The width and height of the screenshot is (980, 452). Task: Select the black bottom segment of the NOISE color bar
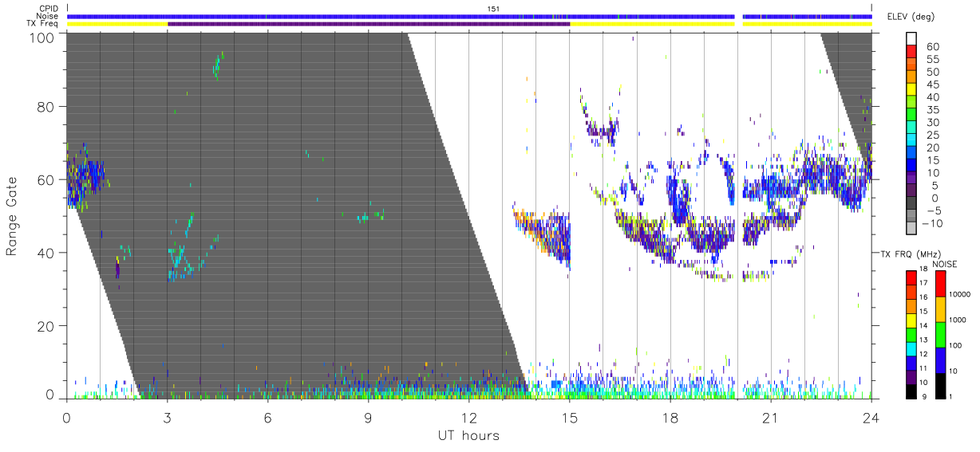click(x=940, y=386)
